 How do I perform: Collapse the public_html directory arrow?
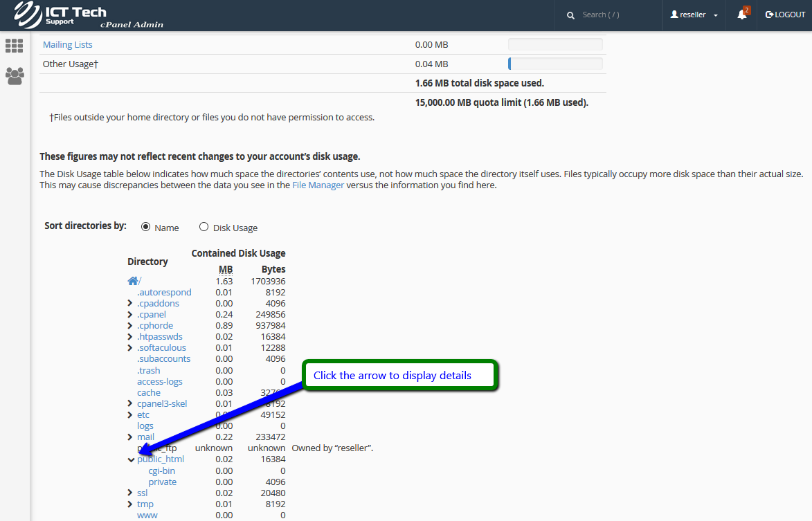131,459
